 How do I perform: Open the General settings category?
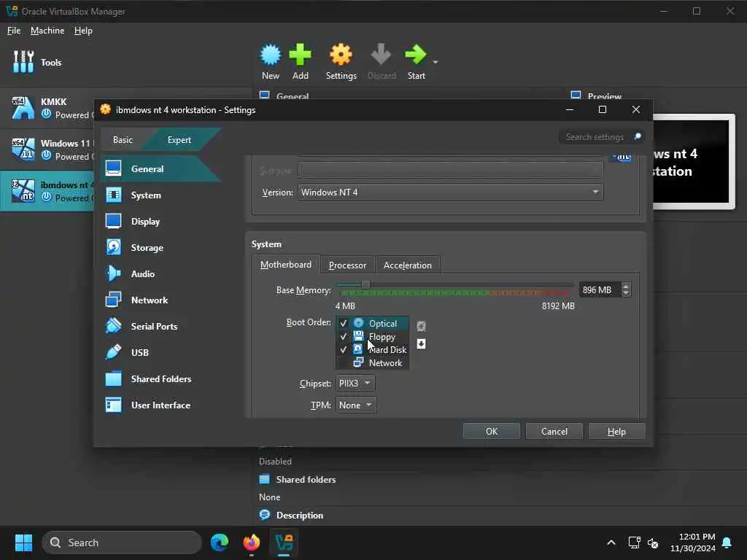coord(160,168)
